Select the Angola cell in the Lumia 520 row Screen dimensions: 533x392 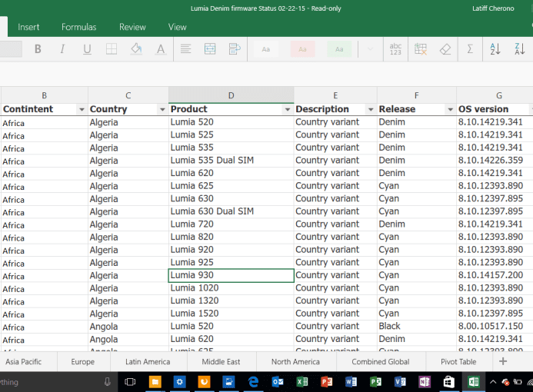coord(128,327)
